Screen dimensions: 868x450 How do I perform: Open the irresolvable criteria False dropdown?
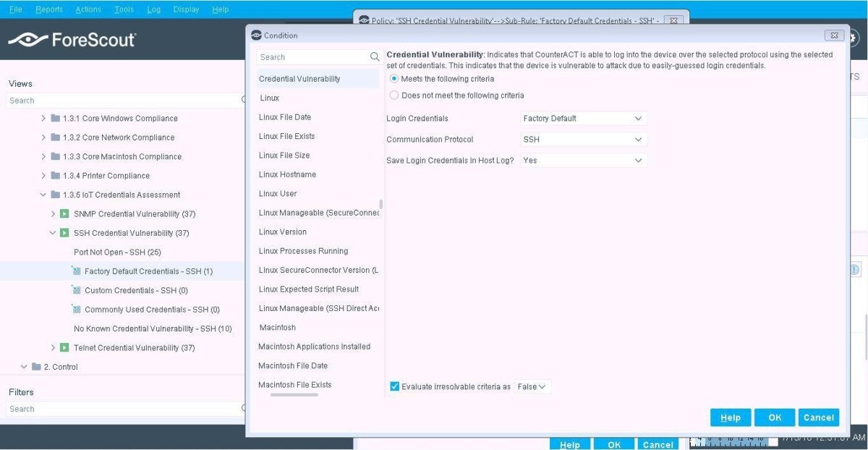(533, 386)
